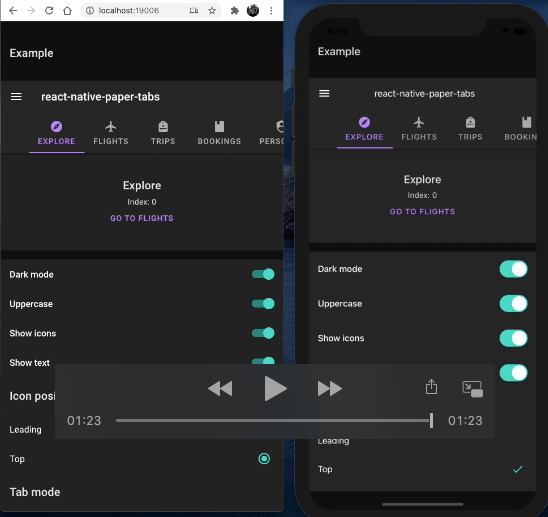The width and height of the screenshot is (548, 517).
Task: Click the playhead at end of timeline
Action: (x=432, y=421)
